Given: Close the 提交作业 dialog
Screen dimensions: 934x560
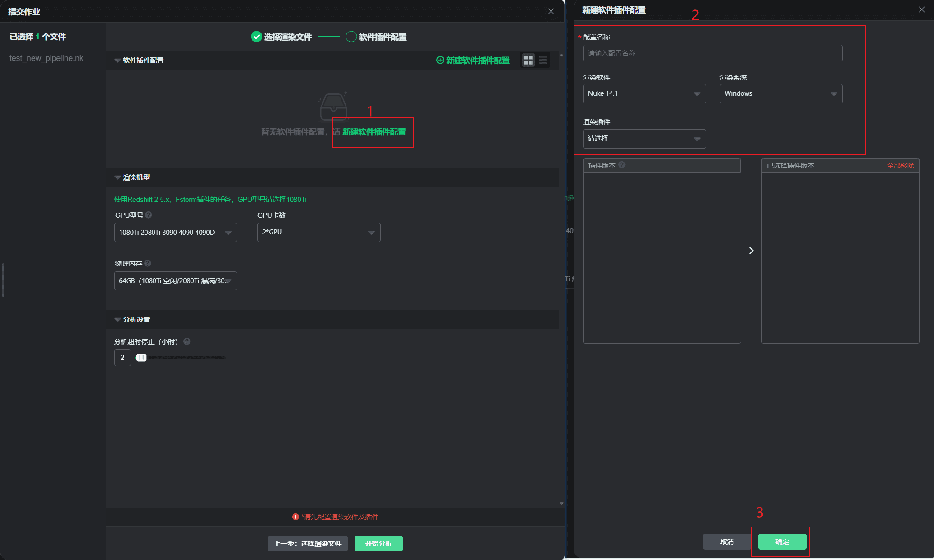Looking at the screenshot, I should pyautogui.click(x=551, y=11).
